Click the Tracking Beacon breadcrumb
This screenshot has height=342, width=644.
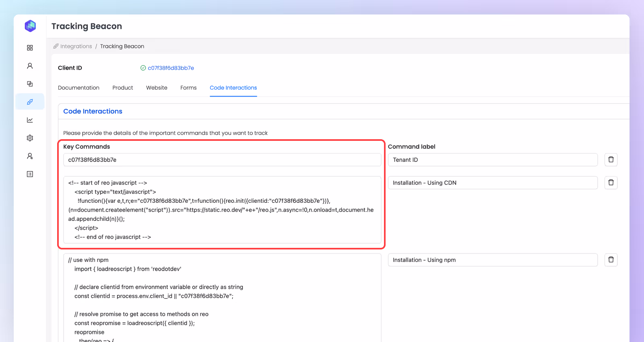coord(122,46)
